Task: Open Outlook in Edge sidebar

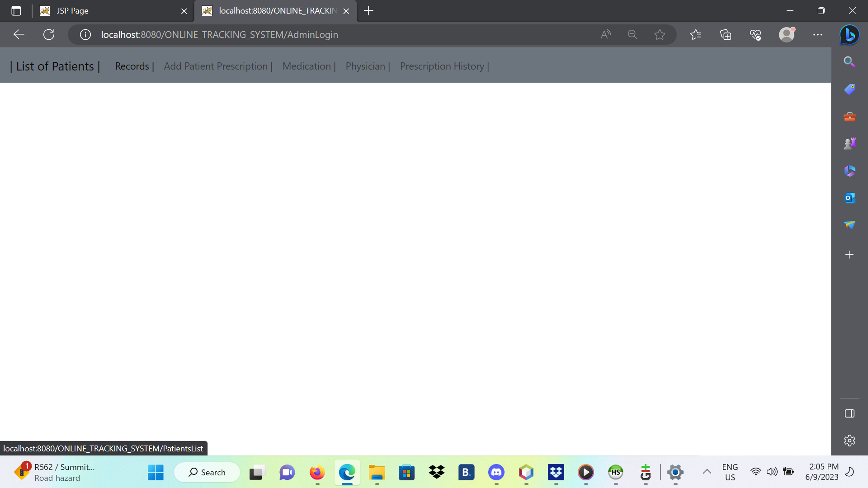Action: pyautogui.click(x=849, y=198)
